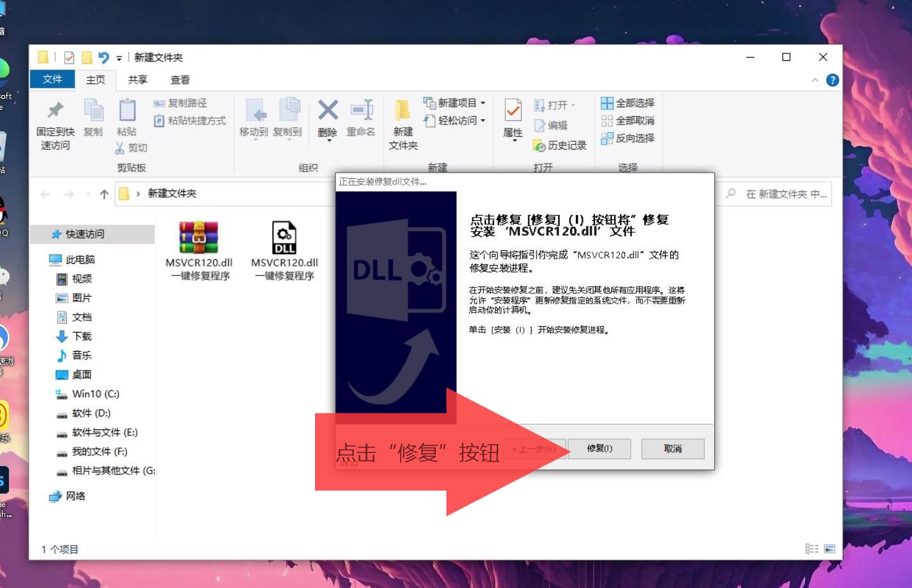Cancel the installer via 取消 button
The image size is (912, 588).
(x=672, y=449)
